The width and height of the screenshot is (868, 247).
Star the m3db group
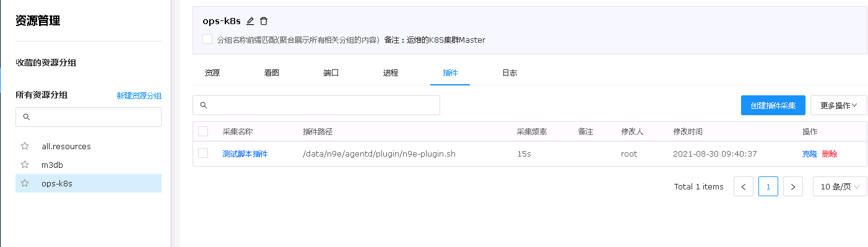(25, 165)
